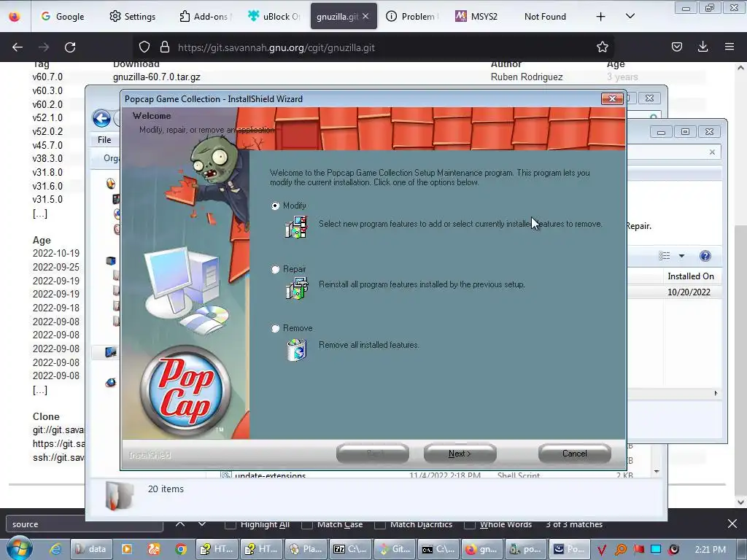Clear the search box in Programs window

point(712,152)
